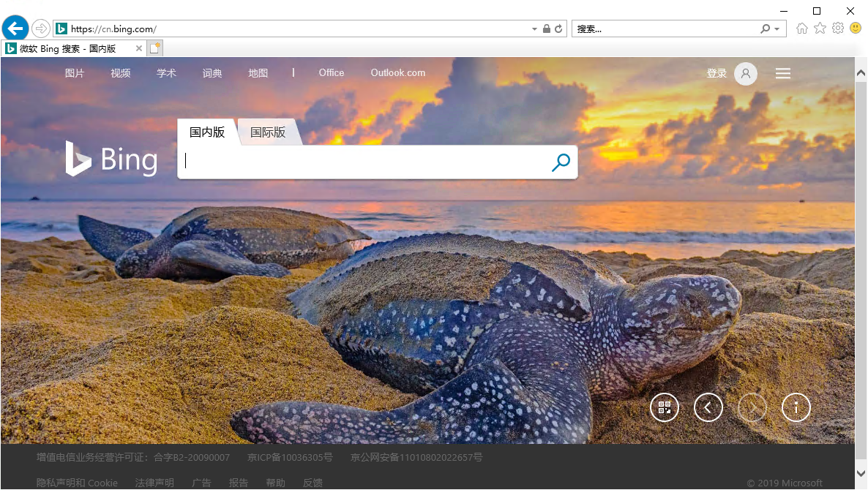Open the Office link
868x490 pixels.
click(x=331, y=72)
